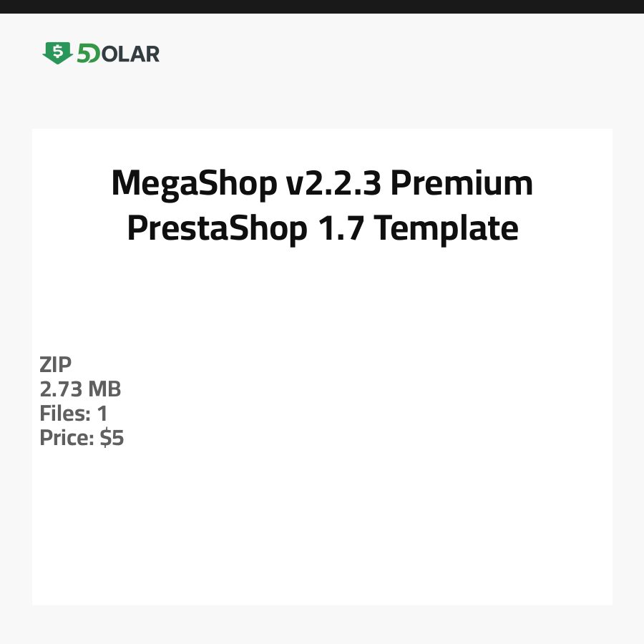Click the 2.73 MB file size text
Screen dimensions: 644x644
pyautogui.click(x=80, y=389)
